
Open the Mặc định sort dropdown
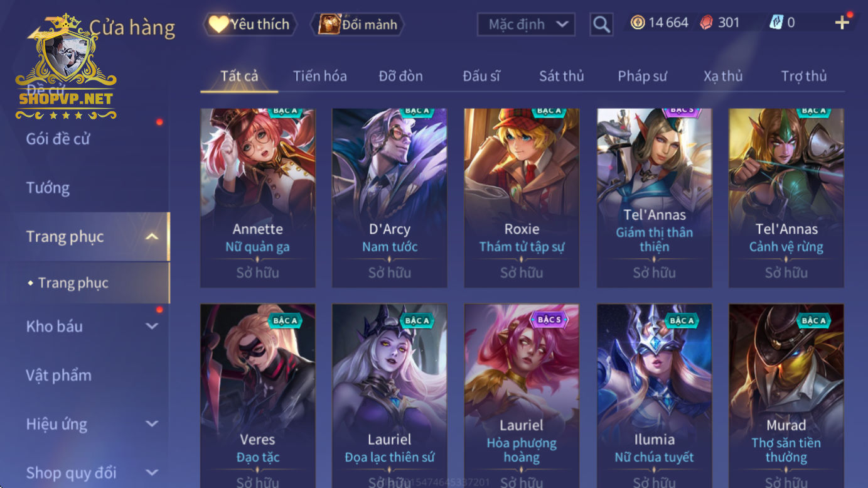[527, 24]
